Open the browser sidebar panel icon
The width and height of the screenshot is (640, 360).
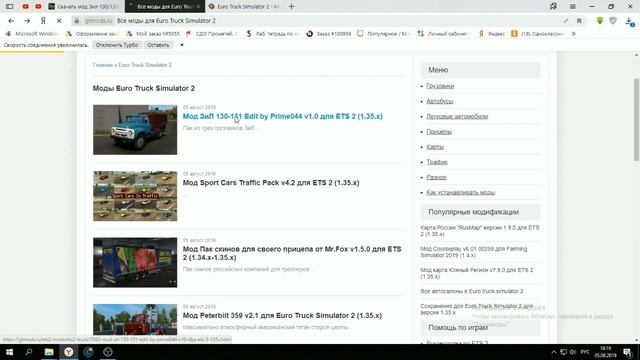[9, 7]
